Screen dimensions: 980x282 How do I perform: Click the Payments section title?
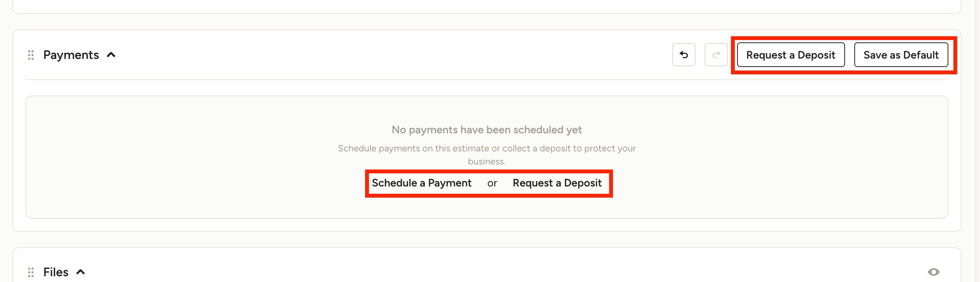[71, 55]
